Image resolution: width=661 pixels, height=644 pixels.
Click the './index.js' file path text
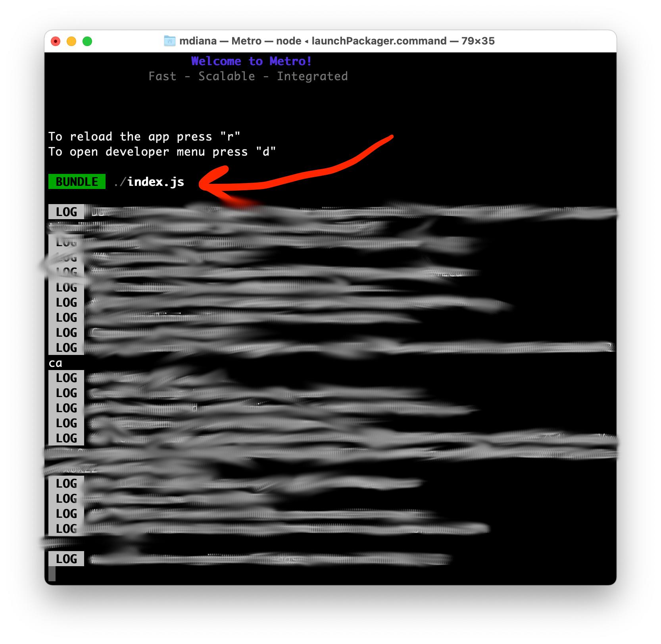coord(149,182)
